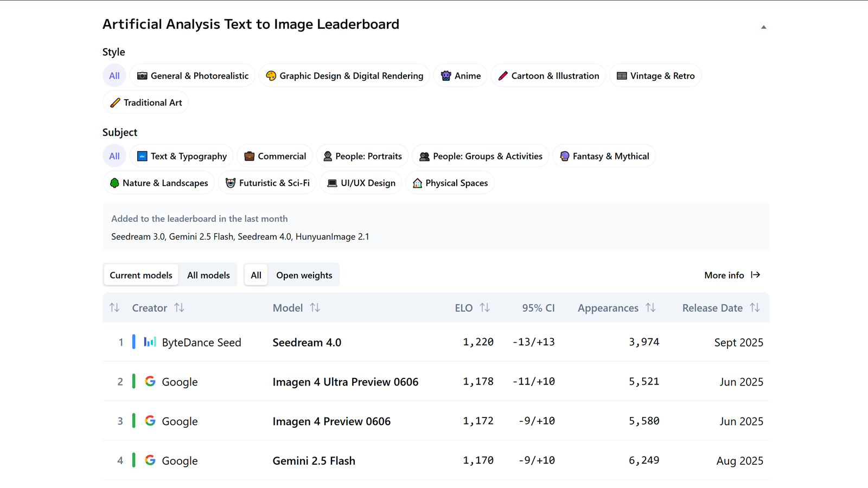Select People: Groups & Activities subject
Viewport: 868px width, 488px height.
[481, 156]
